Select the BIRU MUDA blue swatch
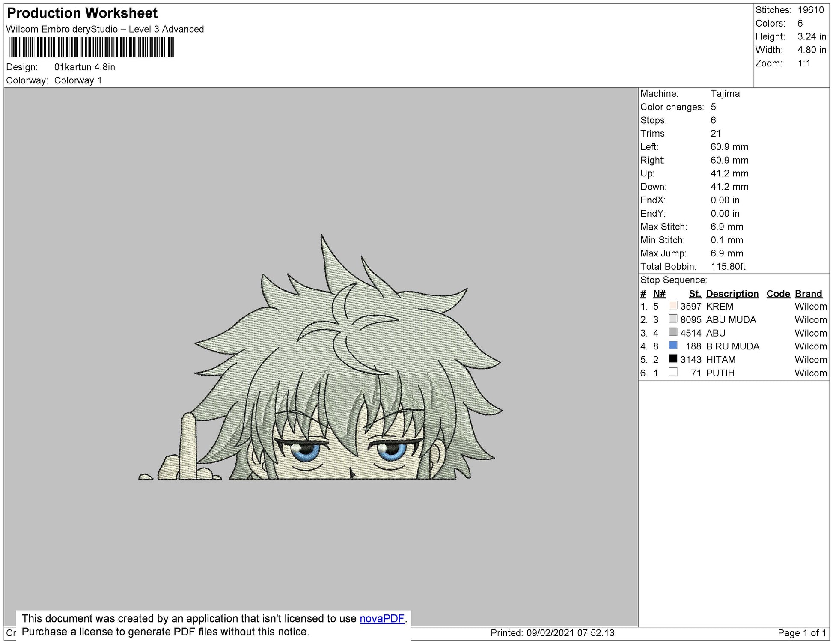The image size is (833, 644). [673, 345]
